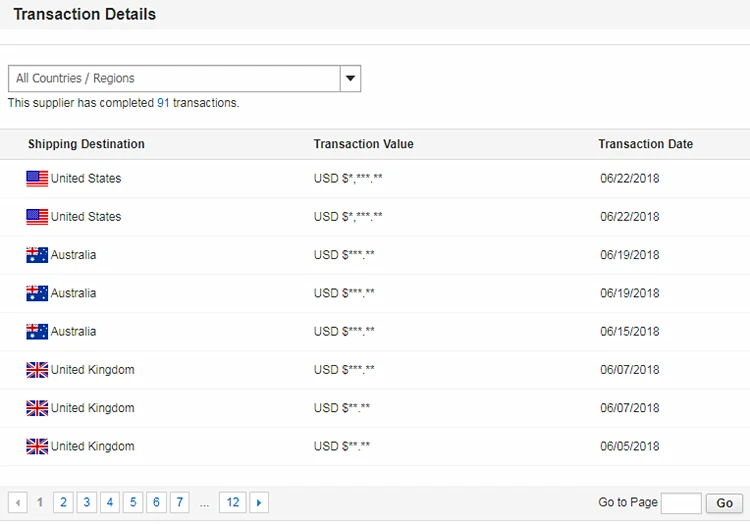Go to page 3 of transactions

coord(87,503)
